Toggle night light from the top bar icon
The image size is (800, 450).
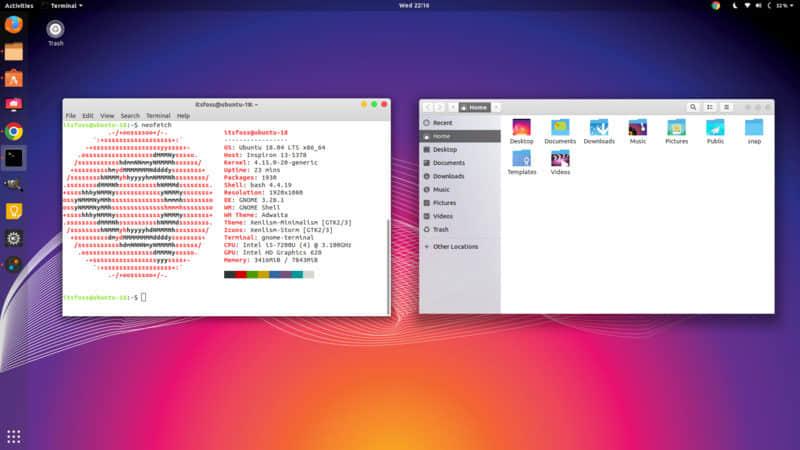pos(734,5)
